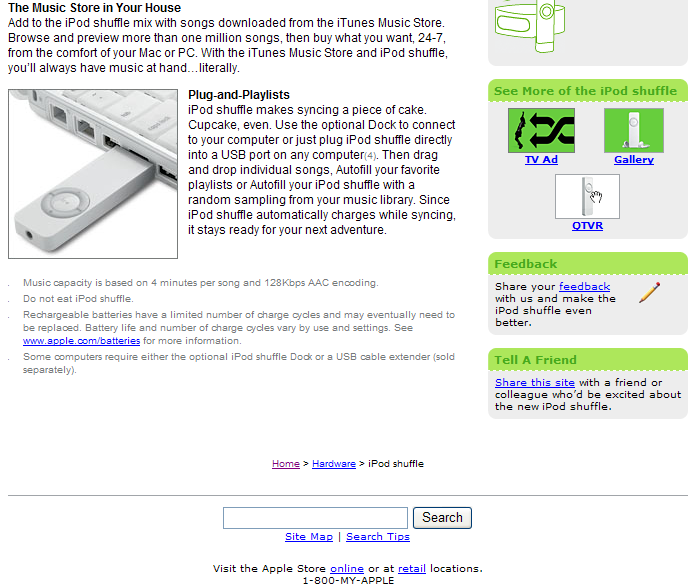Click the Search button
700x588 pixels.
coord(442,518)
